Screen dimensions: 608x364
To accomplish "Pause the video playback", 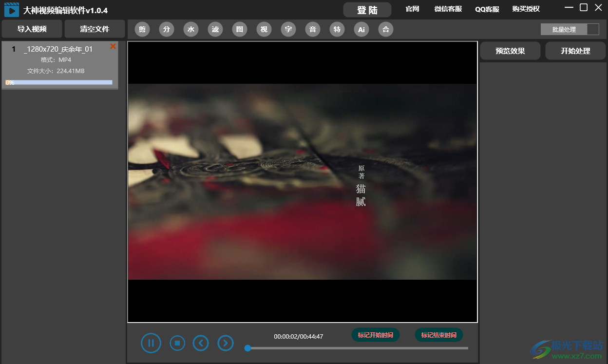I will [x=151, y=343].
